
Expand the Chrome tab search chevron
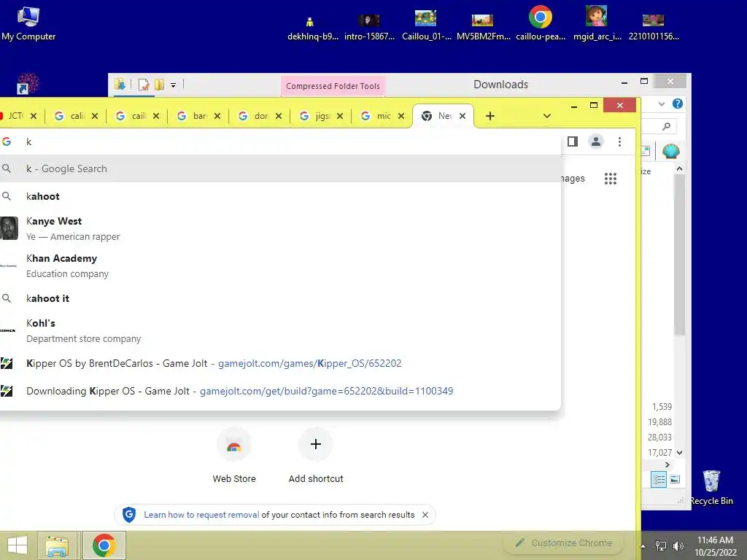tap(547, 116)
